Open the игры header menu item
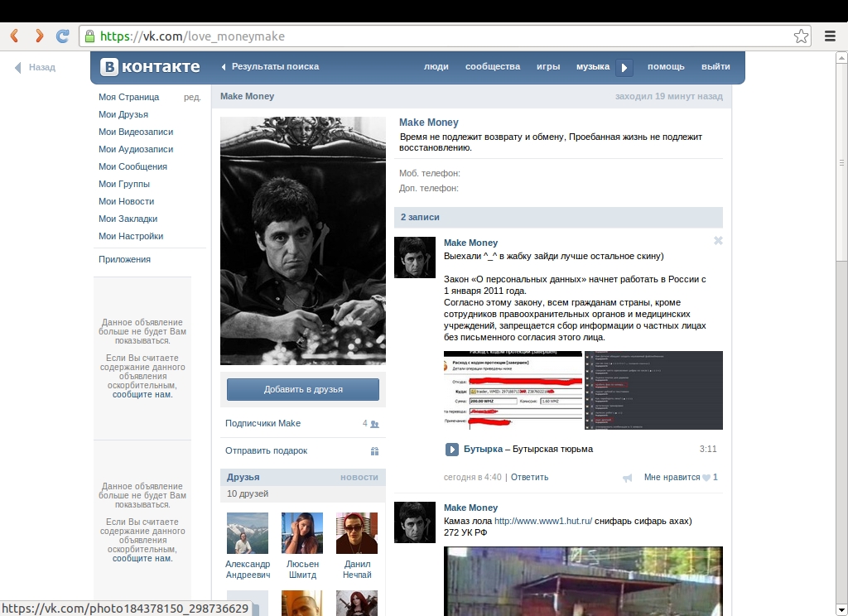Screen dimensions: 848x616 pyautogui.click(x=548, y=66)
